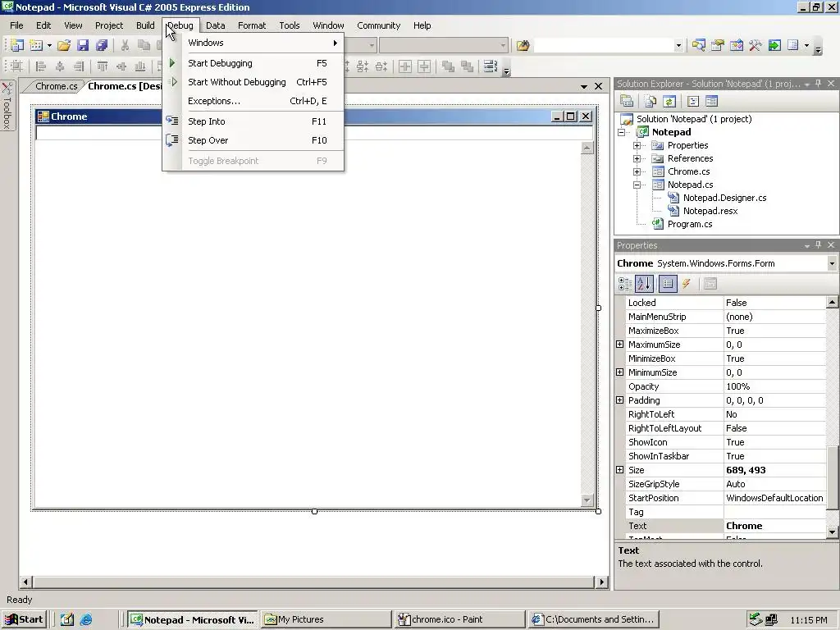Expand the Padding property
This screenshot has height=630, width=840.
pyautogui.click(x=620, y=400)
